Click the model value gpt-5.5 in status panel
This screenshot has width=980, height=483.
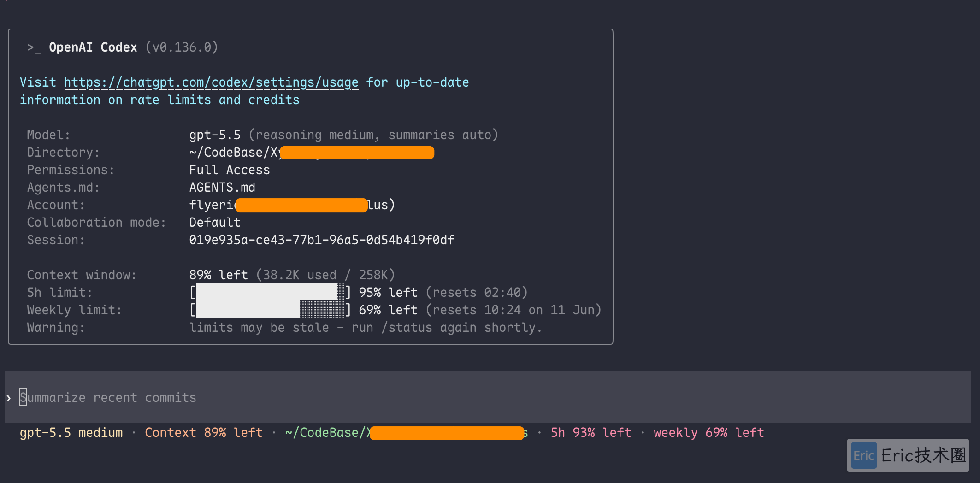[x=215, y=135]
